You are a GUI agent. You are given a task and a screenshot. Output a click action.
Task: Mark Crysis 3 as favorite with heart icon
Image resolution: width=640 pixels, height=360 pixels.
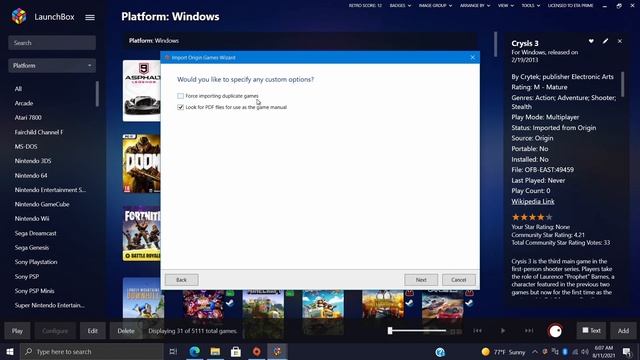click(591, 41)
